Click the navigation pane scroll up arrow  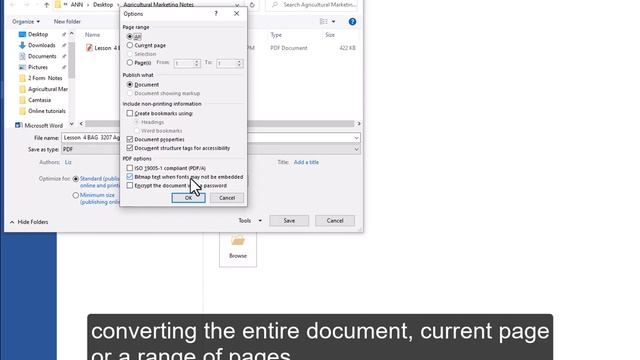point(71,34)
